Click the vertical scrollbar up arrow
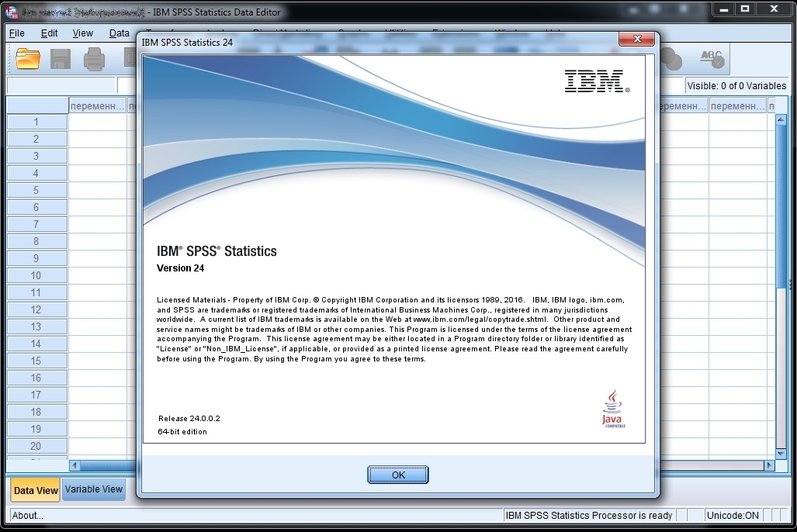 coord(781,120)
